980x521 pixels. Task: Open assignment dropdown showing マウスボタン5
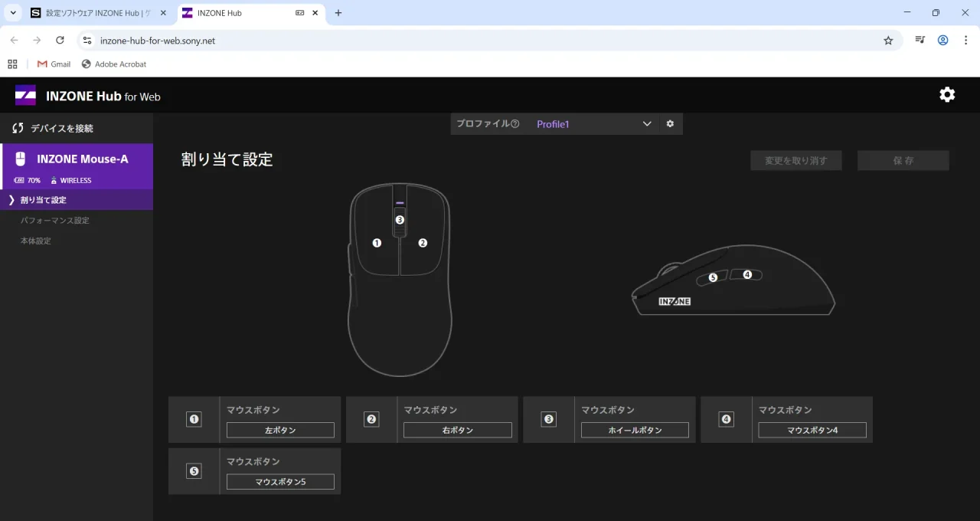(x=280, y=482)
